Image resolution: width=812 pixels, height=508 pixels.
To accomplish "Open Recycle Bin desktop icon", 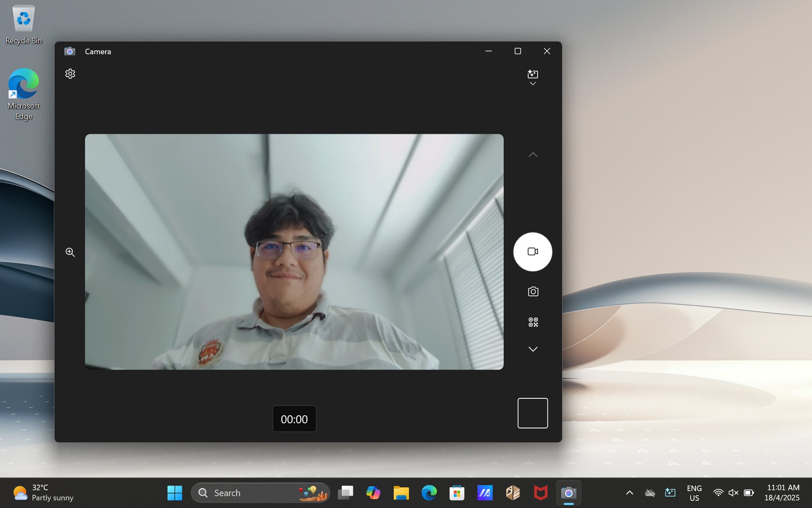I will click(x=23, y=25).
